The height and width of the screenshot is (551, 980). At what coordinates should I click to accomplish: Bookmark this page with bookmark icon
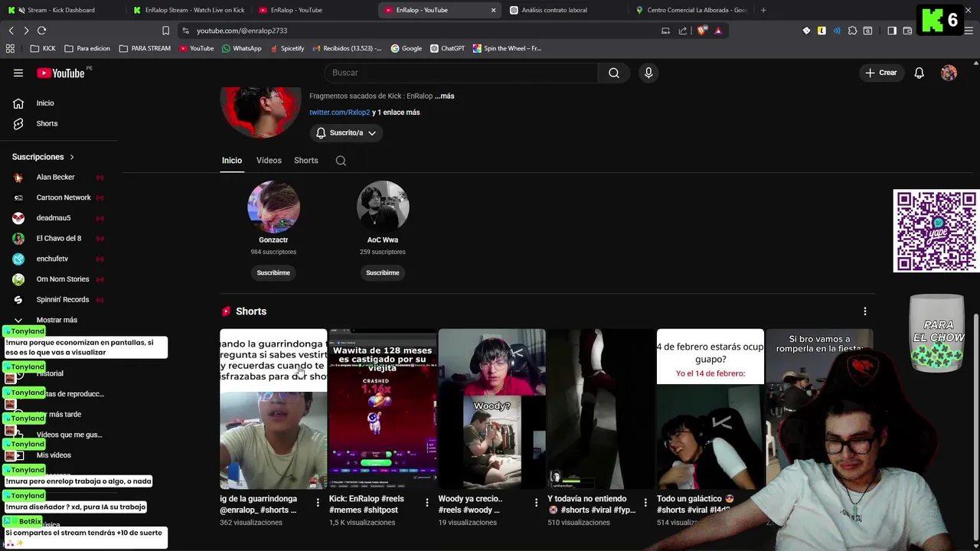point(165,31)
